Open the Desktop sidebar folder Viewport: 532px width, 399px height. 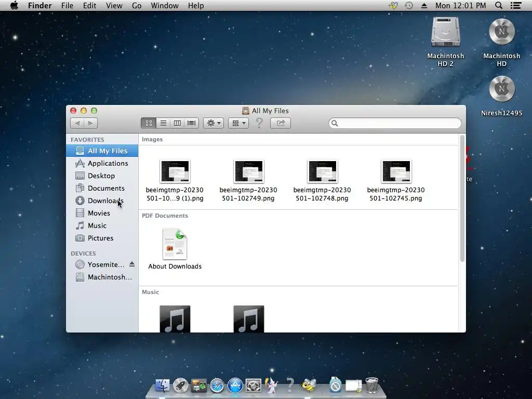[102, 176]
